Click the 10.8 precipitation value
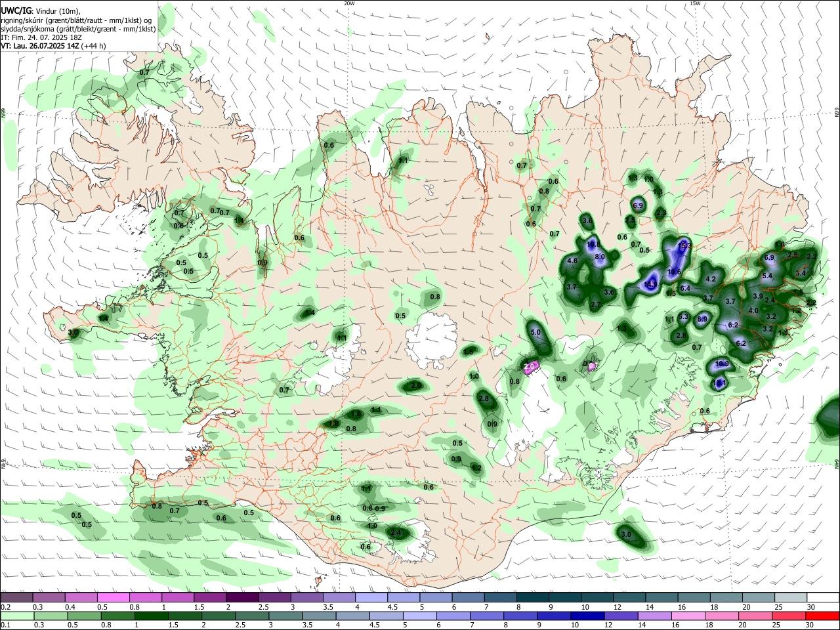840x630 pixels. pyautogui.click(x=593, y=244)
